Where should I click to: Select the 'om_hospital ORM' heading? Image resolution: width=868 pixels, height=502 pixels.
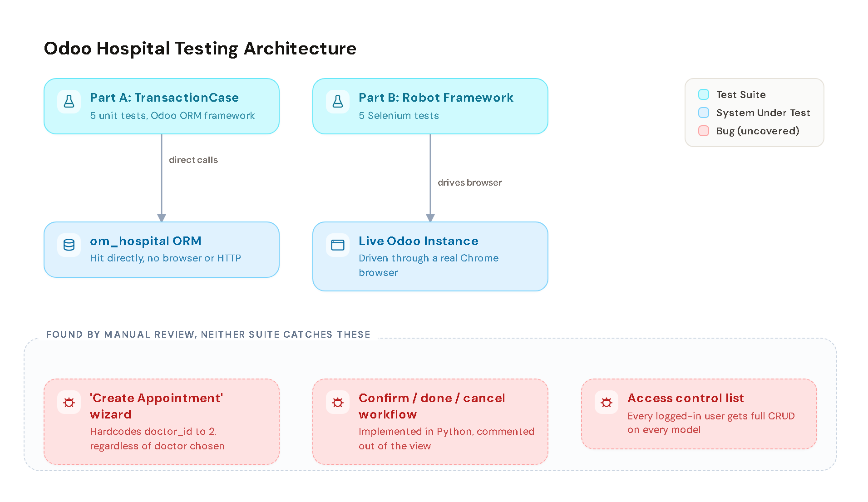click(146, 241)
